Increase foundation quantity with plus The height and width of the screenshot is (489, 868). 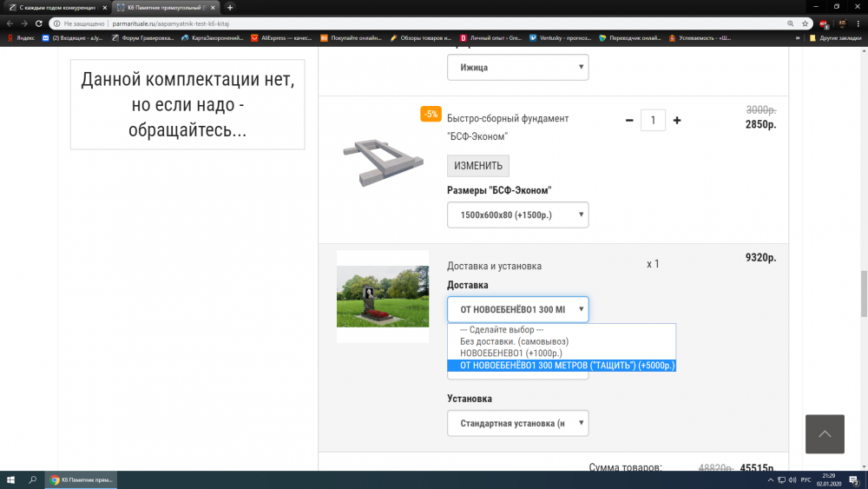tap(677, 120)
